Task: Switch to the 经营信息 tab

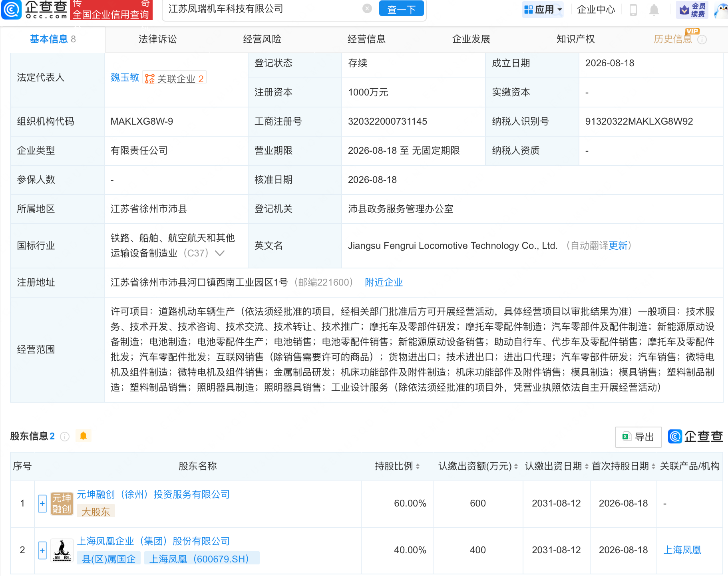Action: coord(366,39)
